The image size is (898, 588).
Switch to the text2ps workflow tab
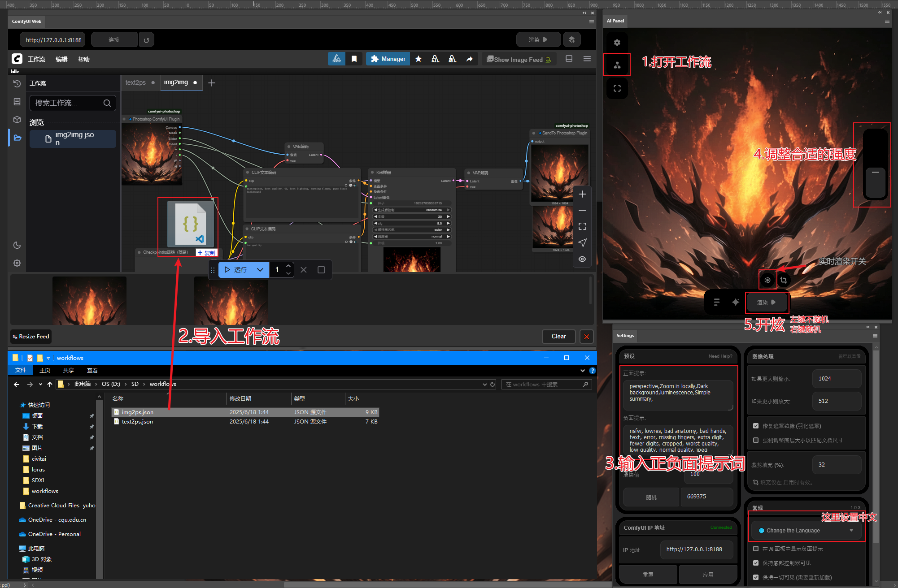click(x=136, y=82)
